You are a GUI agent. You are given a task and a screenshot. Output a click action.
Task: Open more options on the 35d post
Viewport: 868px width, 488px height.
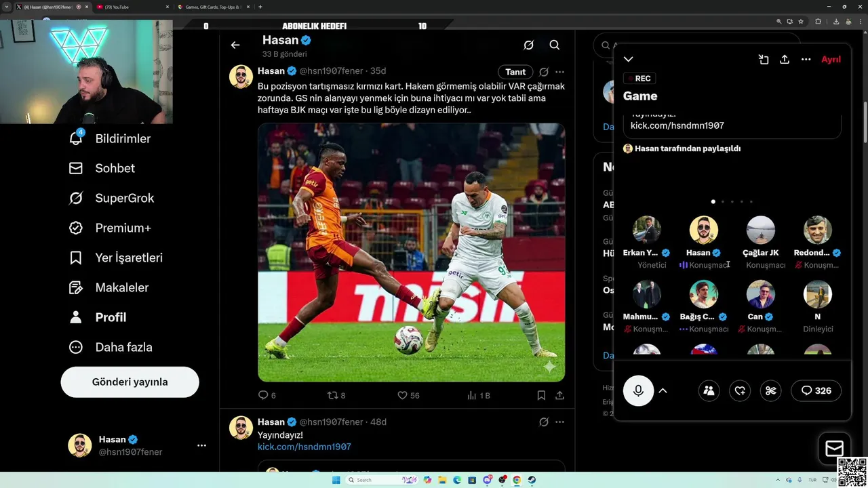pyautogui.click(x=559, y=72)
